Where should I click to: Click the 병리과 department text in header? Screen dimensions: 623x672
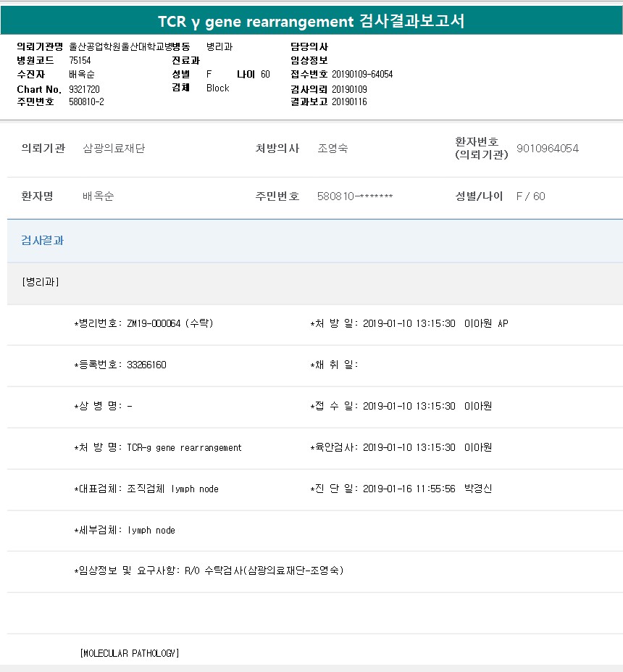(219, 46)
